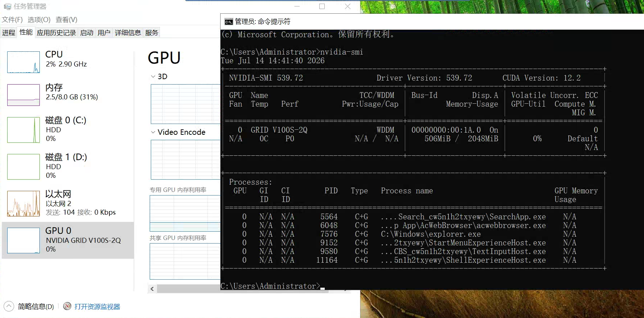Screen dimensions: 644x318
Task: Click the 共享 GPU 内存利用率 graph
Action: click(x=185, y=261)
